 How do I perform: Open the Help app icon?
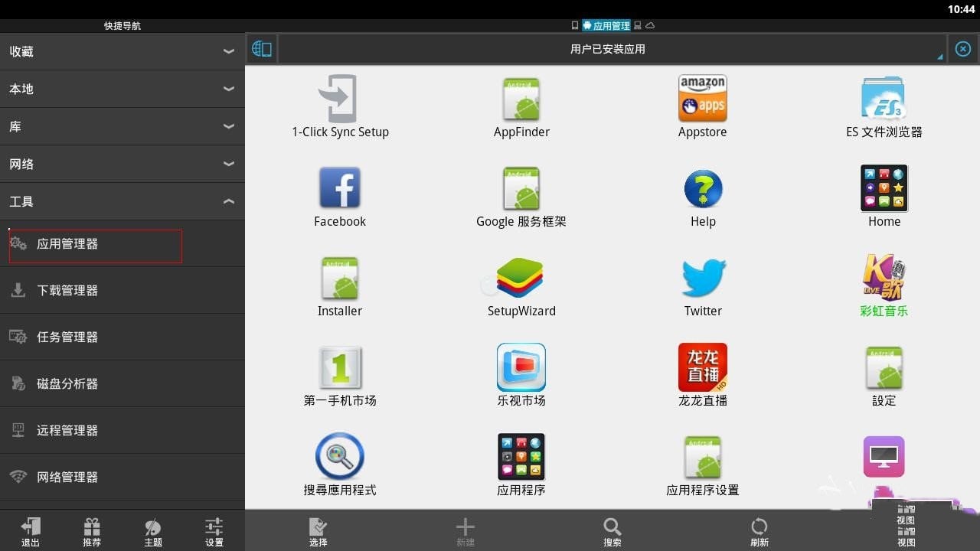[703, 188]
